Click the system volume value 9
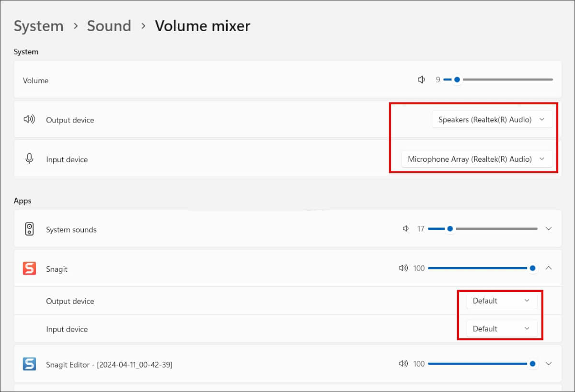The width and height of the screenshot is (575, 392). point(438,80)
